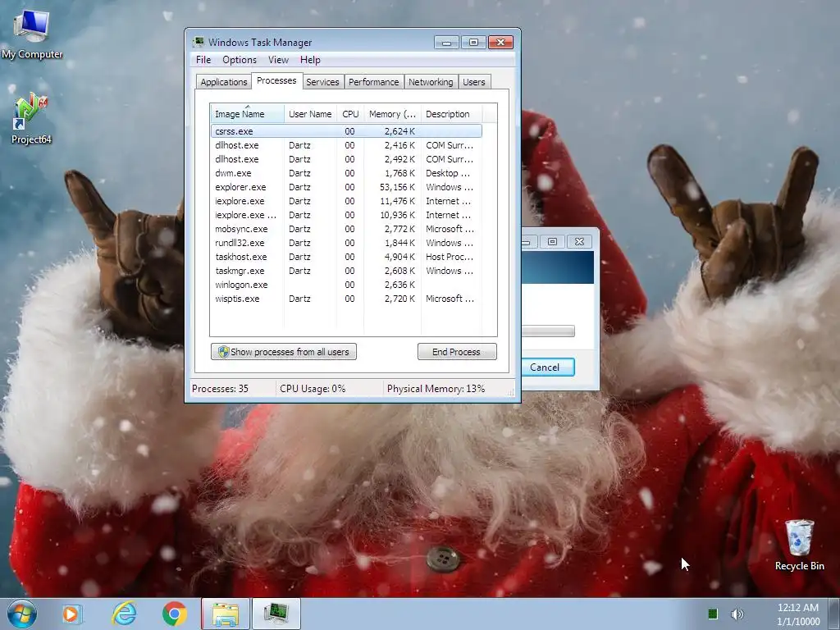Image resolution: width=840 pixels, height=630 pixels.
Task: Sort by the User Name column header
Action: tap(310, 113)
